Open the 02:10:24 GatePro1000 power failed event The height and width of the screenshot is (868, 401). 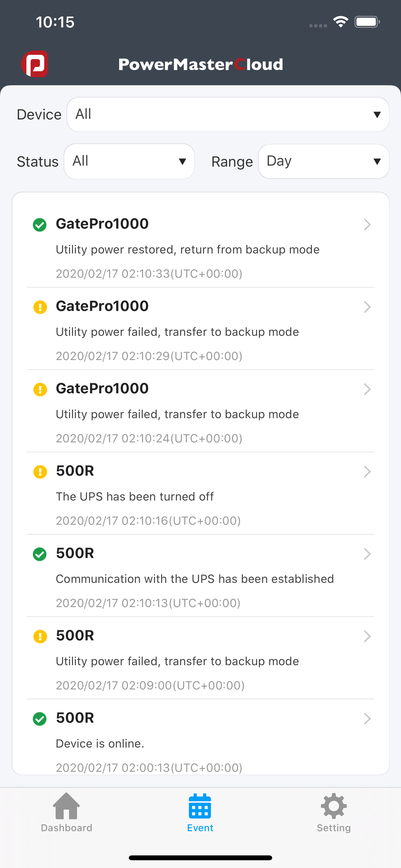(200, 411)
